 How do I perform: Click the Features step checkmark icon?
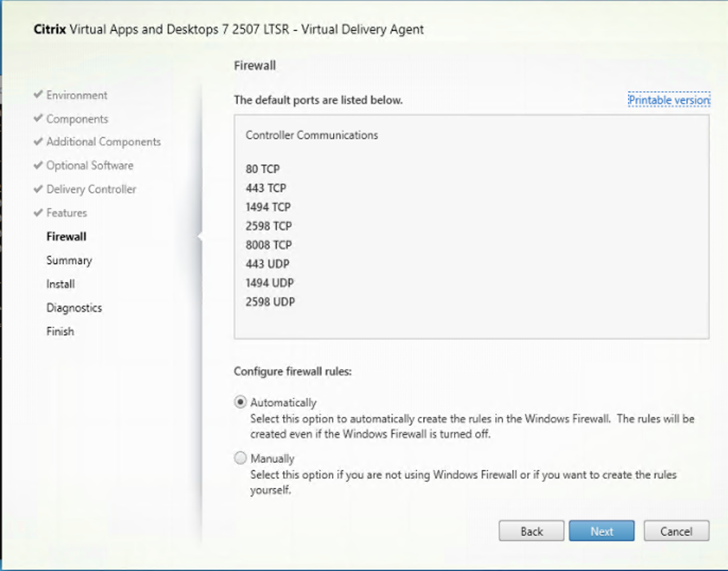pyautogui.click(x=37, y=212)
